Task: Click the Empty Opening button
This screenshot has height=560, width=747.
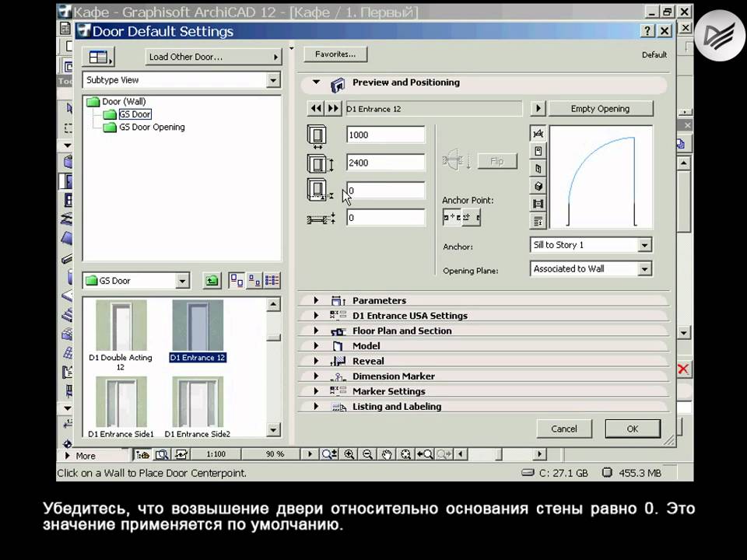Action: (600, 109)
